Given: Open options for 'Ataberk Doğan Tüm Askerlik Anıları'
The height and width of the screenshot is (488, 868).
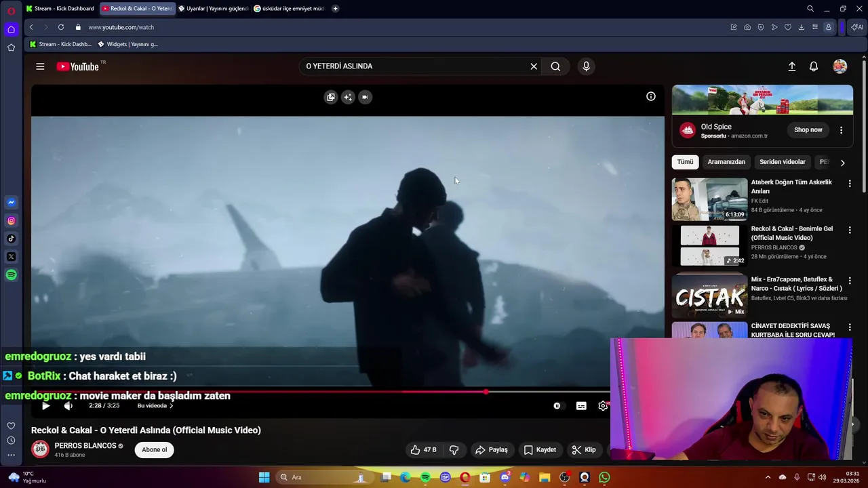Looking at the screenshot, I should [x=850, y=184].
